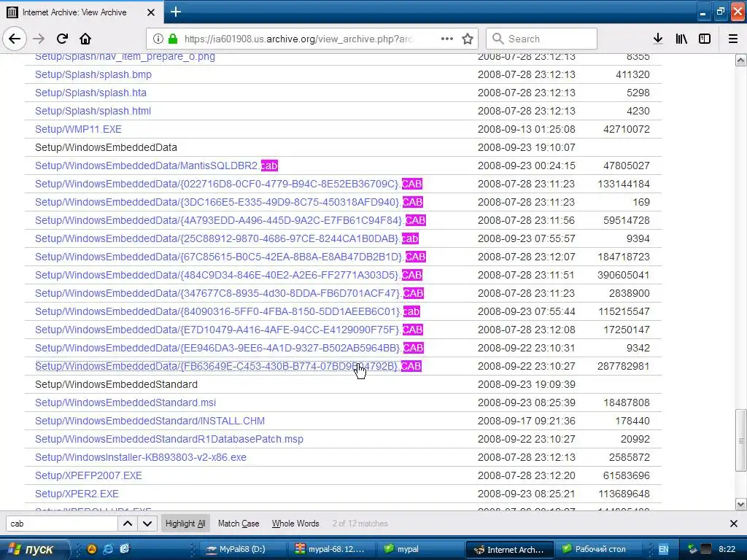
Task: Bookmark this page with the star
Action: pyautogui.click(x=468, y=39)
